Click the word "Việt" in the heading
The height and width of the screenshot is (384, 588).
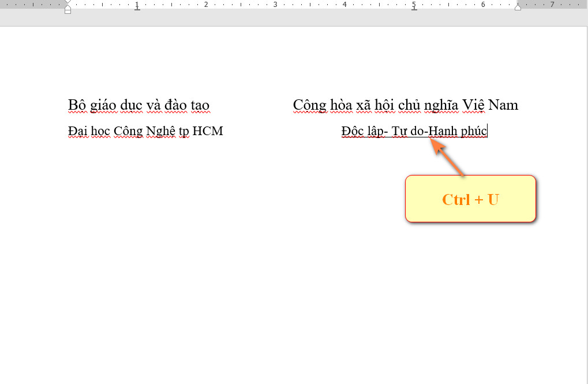(x=473, y=105)
